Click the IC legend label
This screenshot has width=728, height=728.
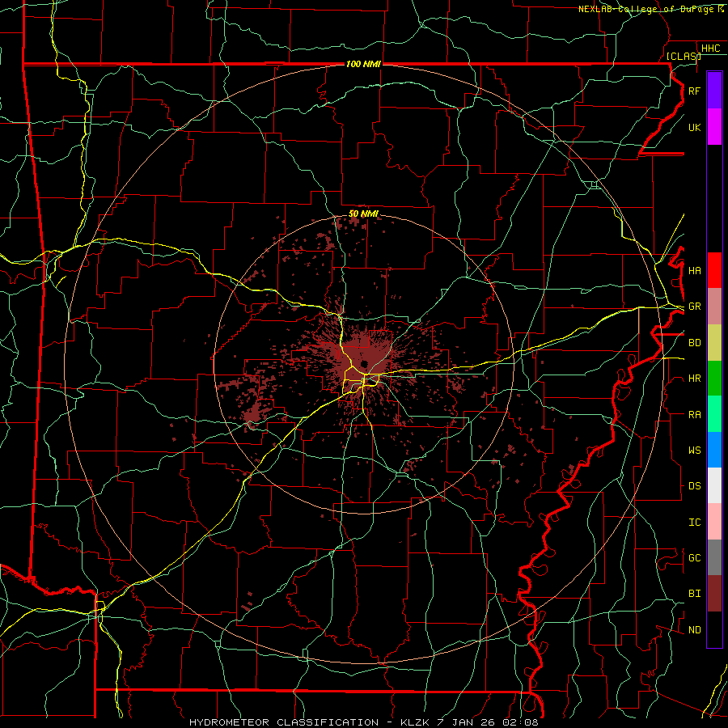click(694, 523)
